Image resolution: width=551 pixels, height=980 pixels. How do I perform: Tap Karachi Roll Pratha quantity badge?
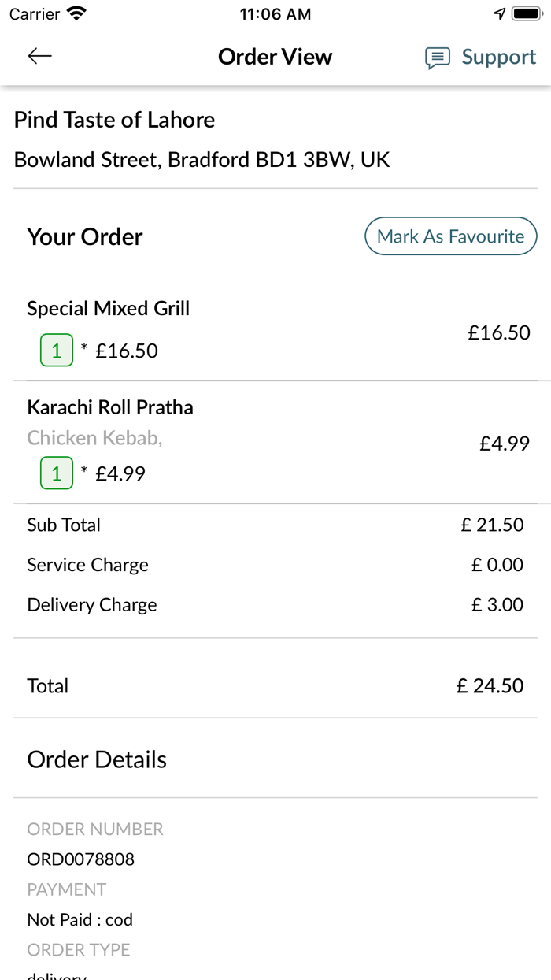pos(57,473)
